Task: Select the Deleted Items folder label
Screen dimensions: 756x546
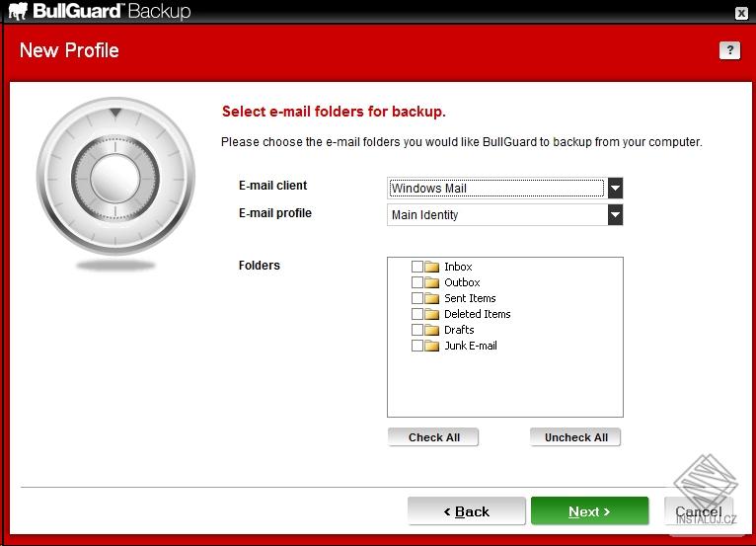Action: [478, 315]
